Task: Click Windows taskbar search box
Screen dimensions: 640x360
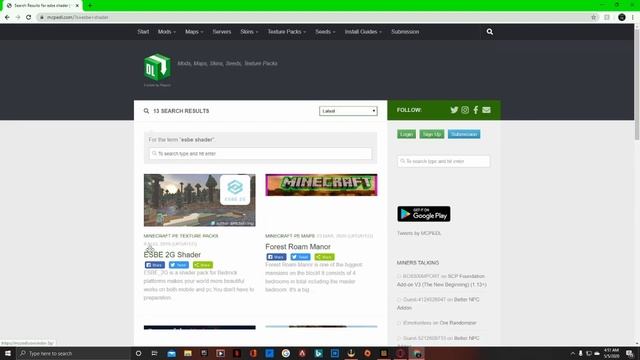Action: [x=73, y=353]
